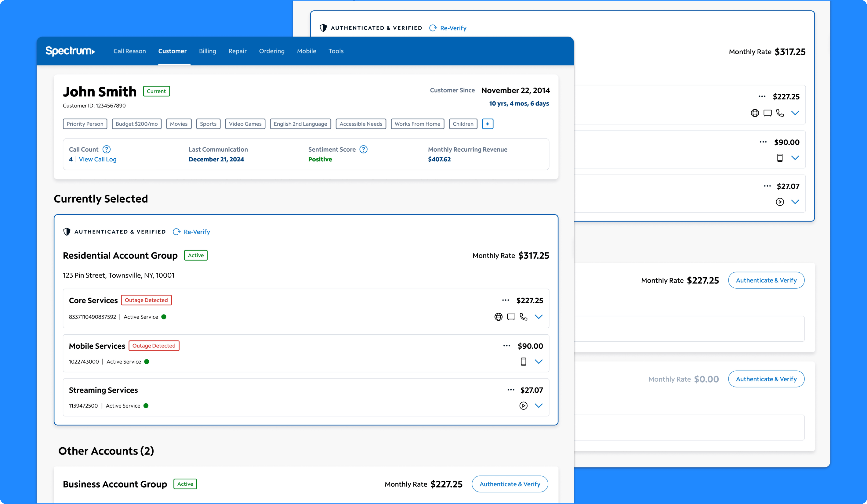Click the mobile device icon in Mobile Services
The image size is (867, 504).
click(x=523, y=361)
